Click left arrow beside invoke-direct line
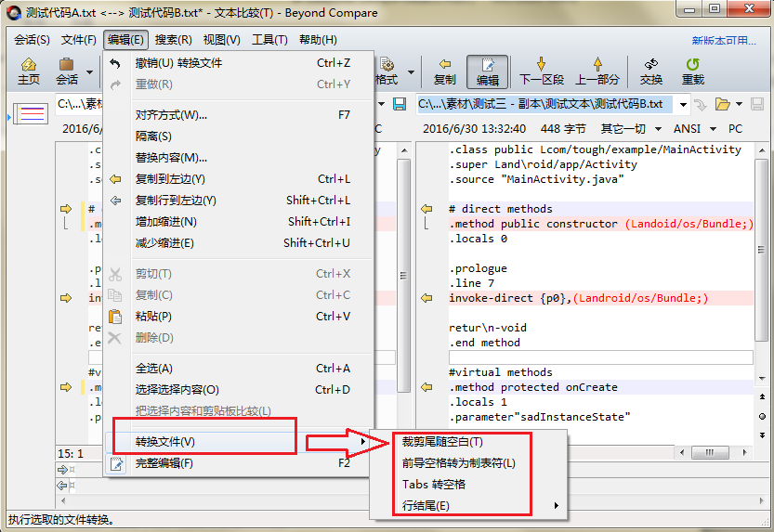Image resolution: width=774 pixels, height=532 pixels. 426,298
